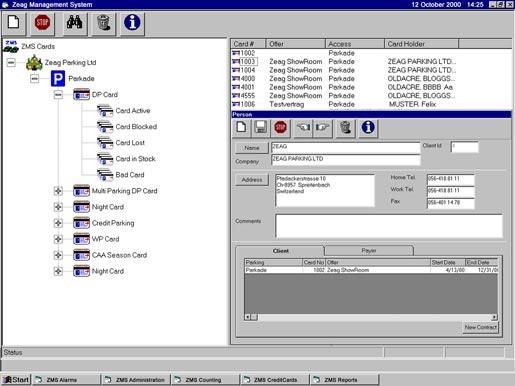Click the Name button
This screenshot has width=515, height=386.
tap(252, 148)
